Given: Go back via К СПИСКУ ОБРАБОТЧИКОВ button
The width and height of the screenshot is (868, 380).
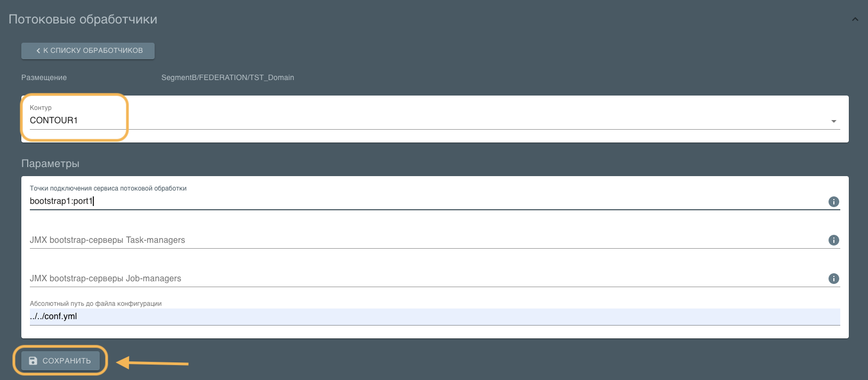Looking at the screenshot, I should point(88,51).
